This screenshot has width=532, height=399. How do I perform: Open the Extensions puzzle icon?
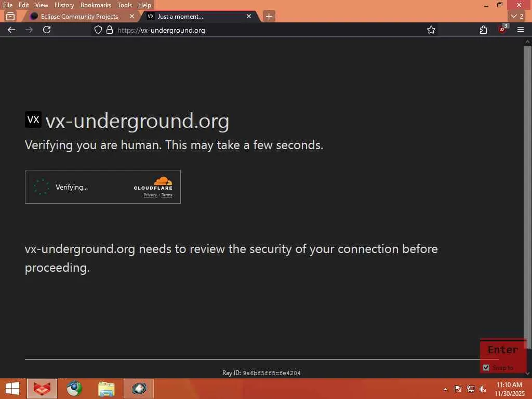coord(483,30)
